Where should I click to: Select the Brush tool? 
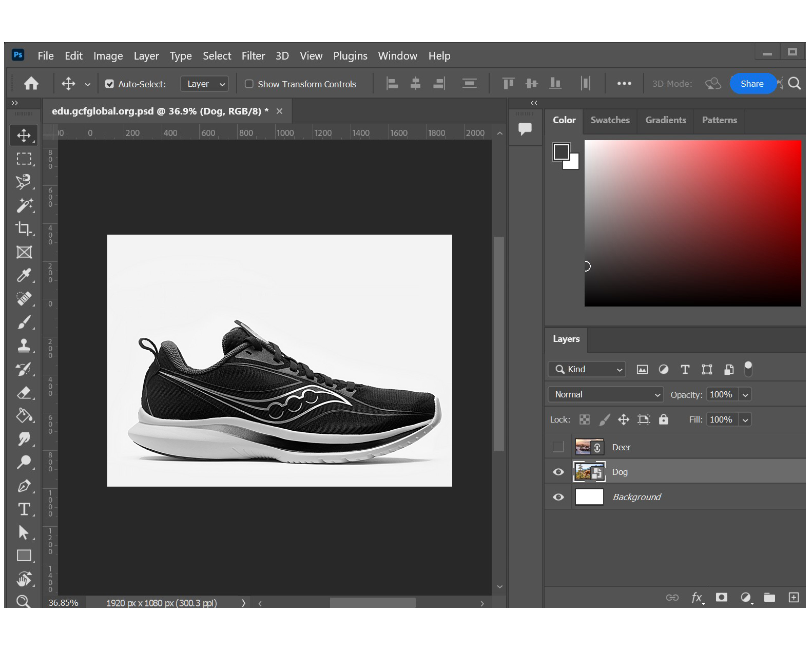click(24, 322)
